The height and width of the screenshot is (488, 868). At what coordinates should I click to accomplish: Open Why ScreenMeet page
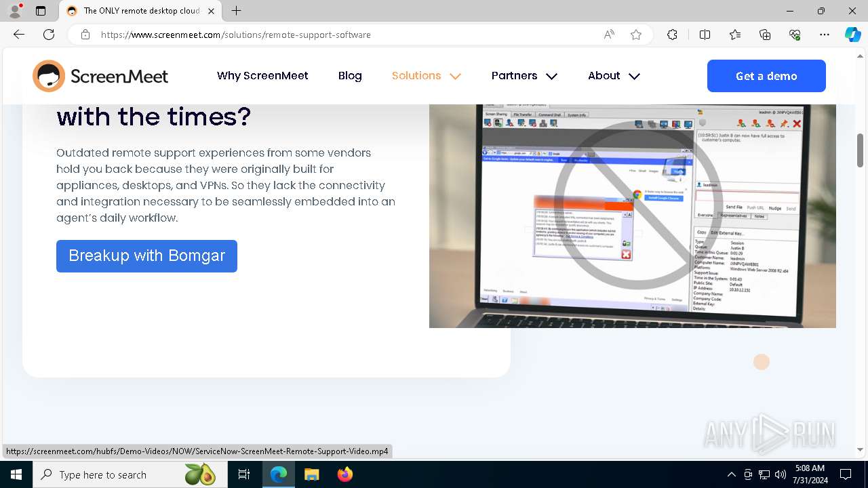[x=262, y=76]
